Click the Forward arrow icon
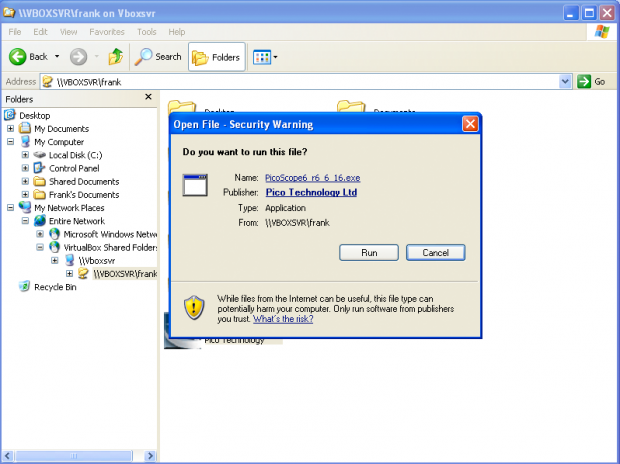Viewport: 620px width, 464px height. click(78, 57)
